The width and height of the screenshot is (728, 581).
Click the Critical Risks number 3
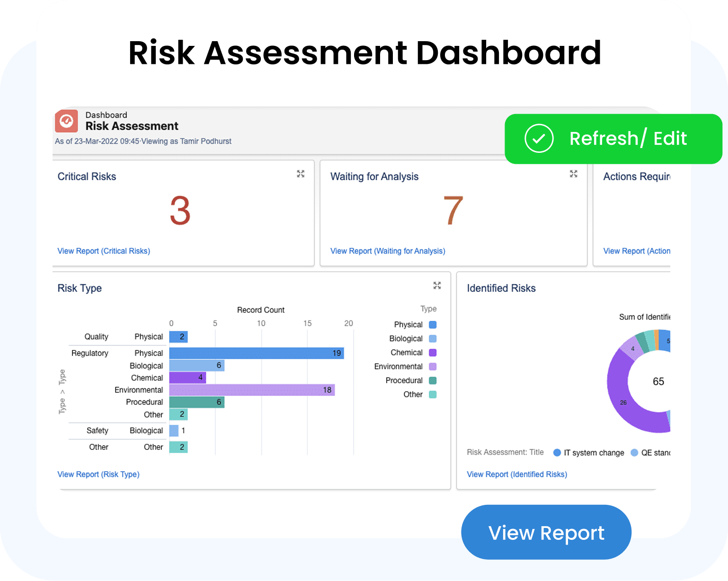(180, 211)
